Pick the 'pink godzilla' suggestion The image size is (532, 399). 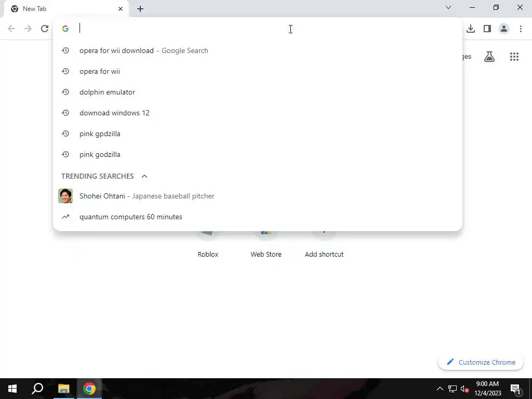tap(258, 154)
